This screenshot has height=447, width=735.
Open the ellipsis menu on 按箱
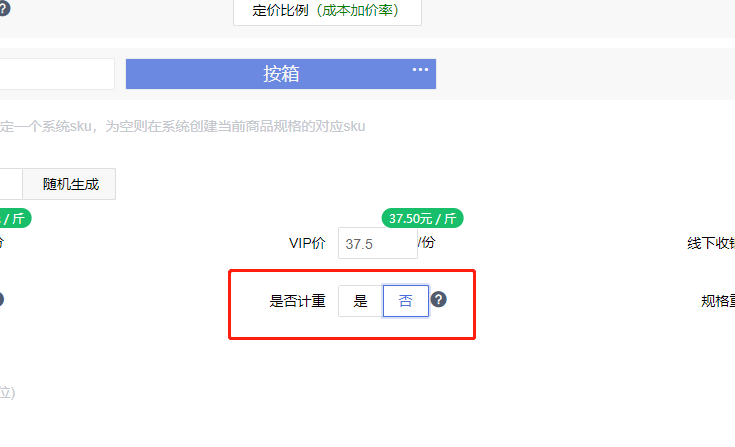pyautogui.click(x=420, y=69)
